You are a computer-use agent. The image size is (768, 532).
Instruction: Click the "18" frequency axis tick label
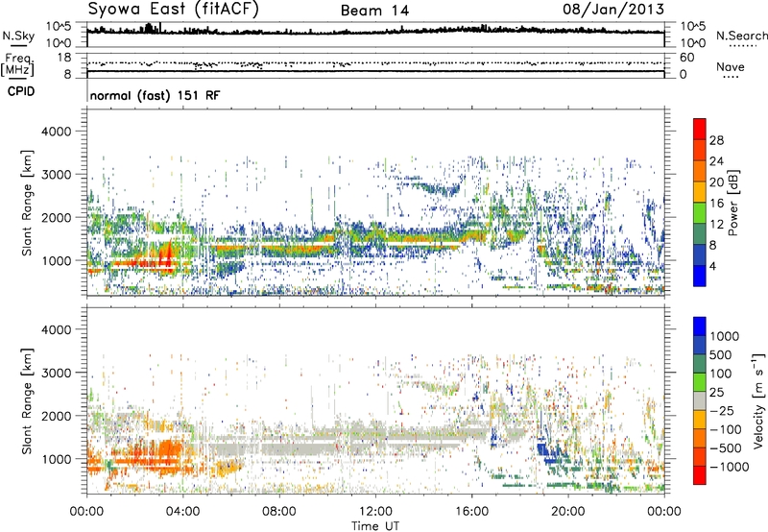pyautogui.click(x=64, y=58)
